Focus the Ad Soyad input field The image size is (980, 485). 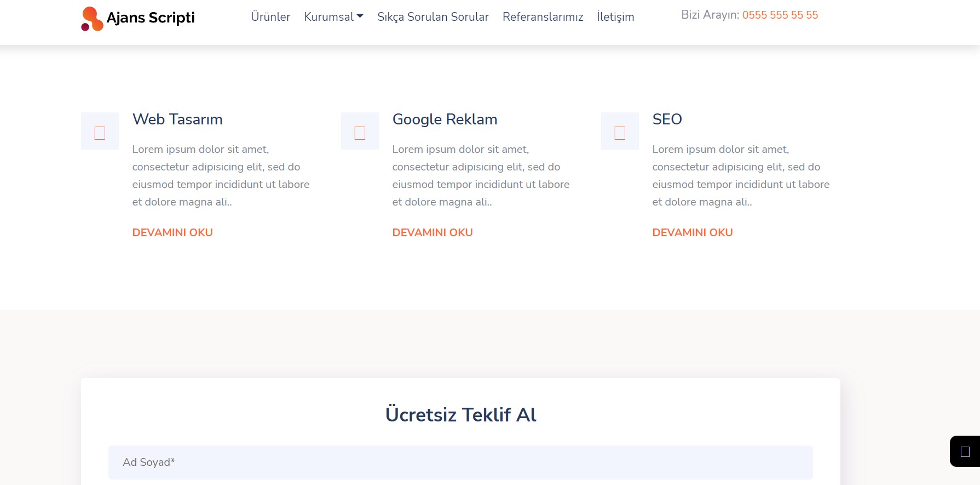[x=460, y=462]
